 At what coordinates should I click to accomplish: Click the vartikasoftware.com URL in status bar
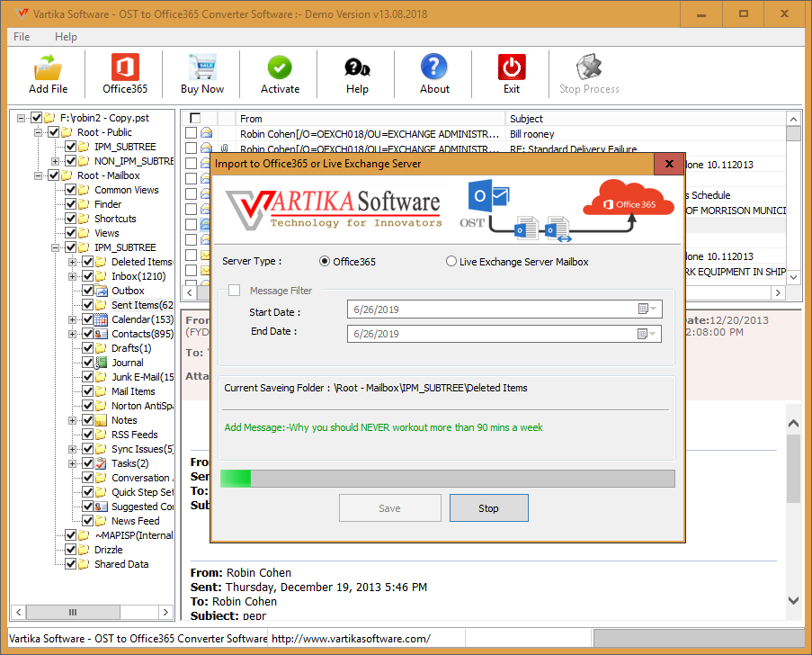tap(351, 639)
